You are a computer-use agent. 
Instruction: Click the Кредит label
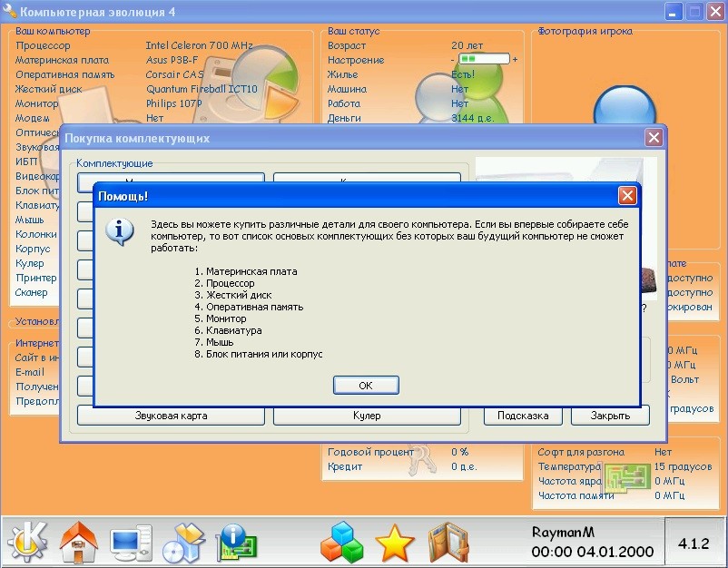[x=345, y=466]
